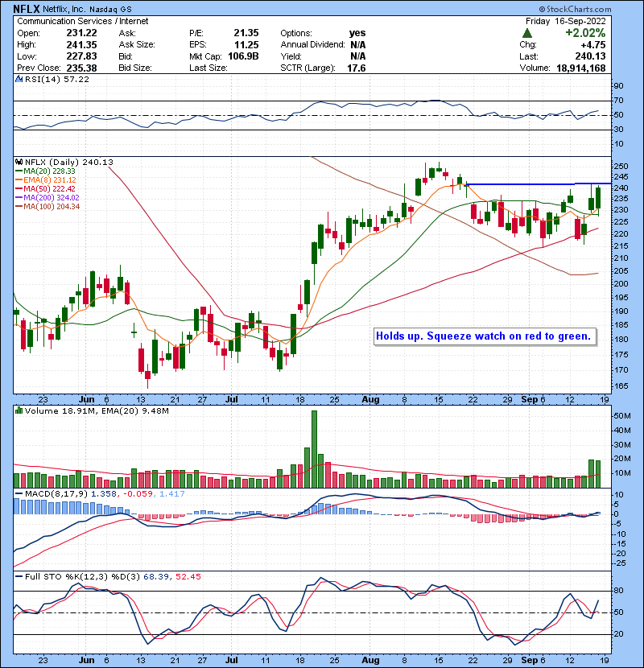
Task: Click the EPS value 11.25
Action: [x=246, y=45]
